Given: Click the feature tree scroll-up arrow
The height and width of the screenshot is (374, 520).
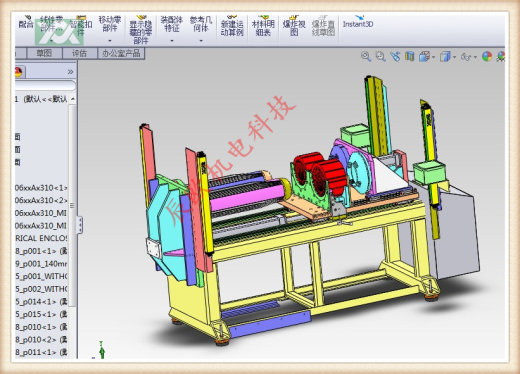Looking at the screenshot, I should pyautogui.click(x=73, y=99).
